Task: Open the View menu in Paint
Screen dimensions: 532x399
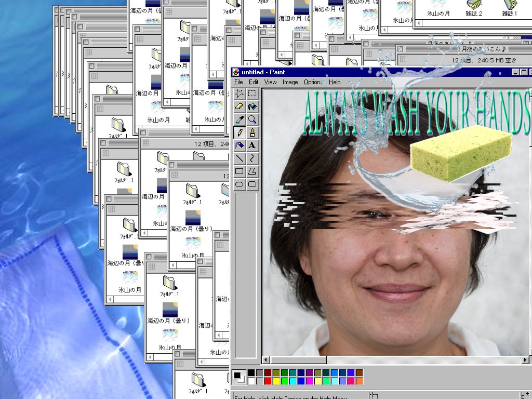Action: point(270,82)
